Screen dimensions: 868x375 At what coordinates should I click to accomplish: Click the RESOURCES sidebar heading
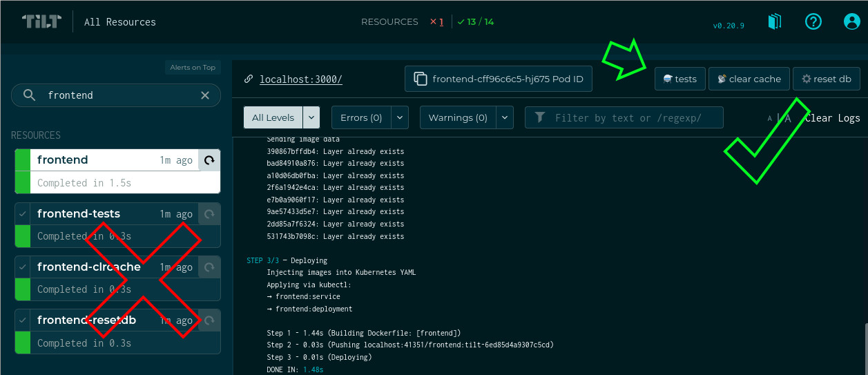point(36,135)
